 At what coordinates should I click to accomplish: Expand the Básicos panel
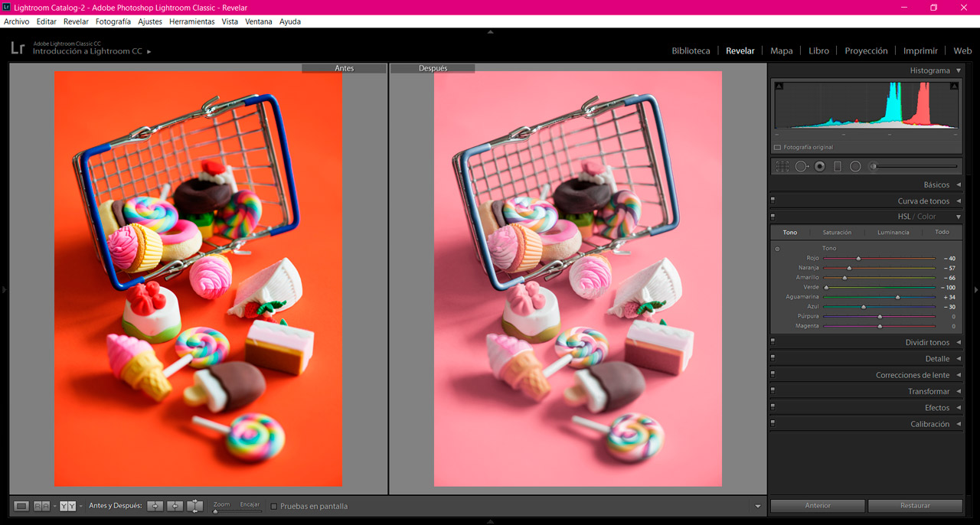click(936, 185)
